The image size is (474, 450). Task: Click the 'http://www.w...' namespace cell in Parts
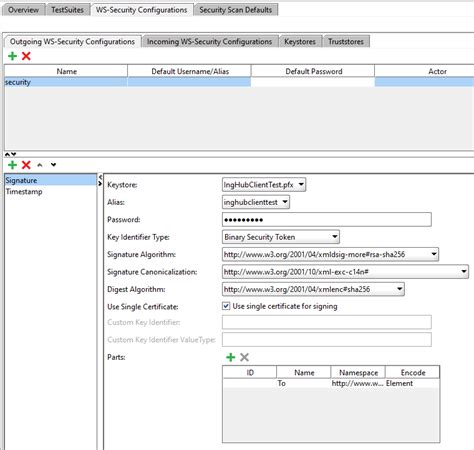pyautogui.click(x=358, y=383)
